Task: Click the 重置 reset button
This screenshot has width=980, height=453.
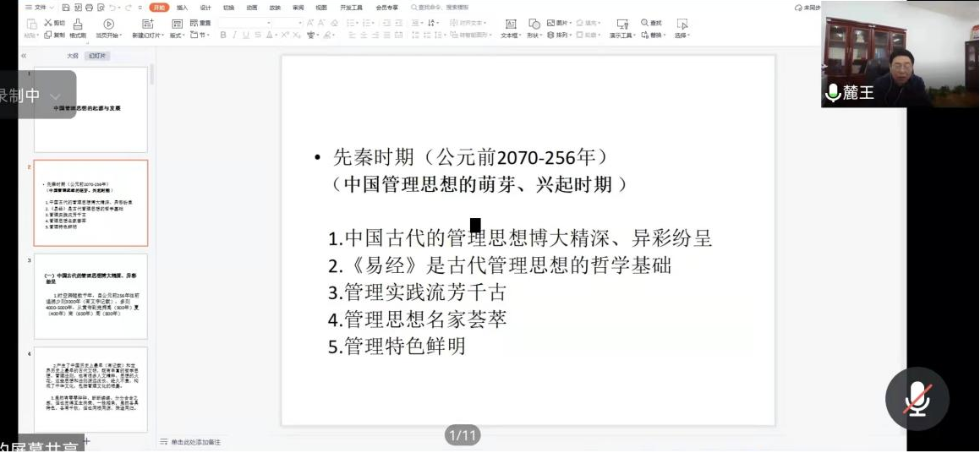Action: coord(200,23)
